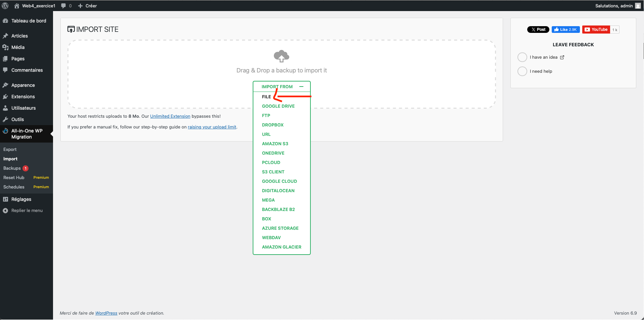644x322 pixels.
Task: Click the Réglages settings icon
Action: [x=5, y=199]
